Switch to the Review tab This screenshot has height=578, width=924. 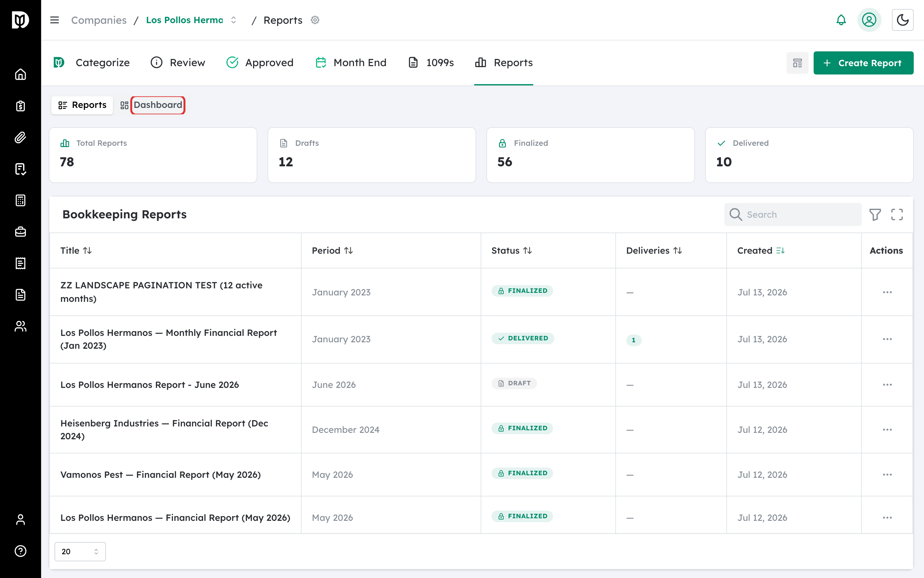(177, 63)
